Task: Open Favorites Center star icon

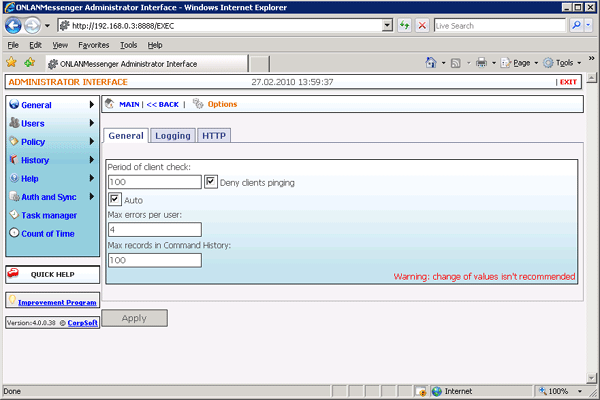Action: click(11, 62)
